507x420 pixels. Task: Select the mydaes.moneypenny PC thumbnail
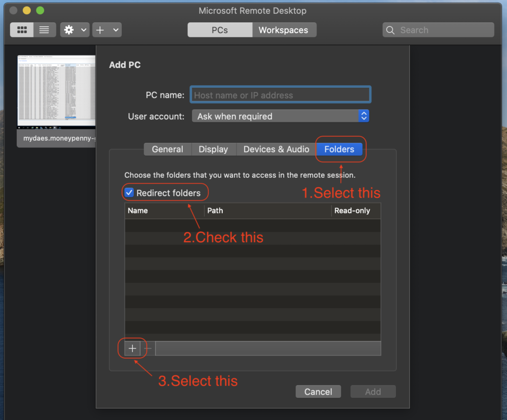tap(56, 92)
